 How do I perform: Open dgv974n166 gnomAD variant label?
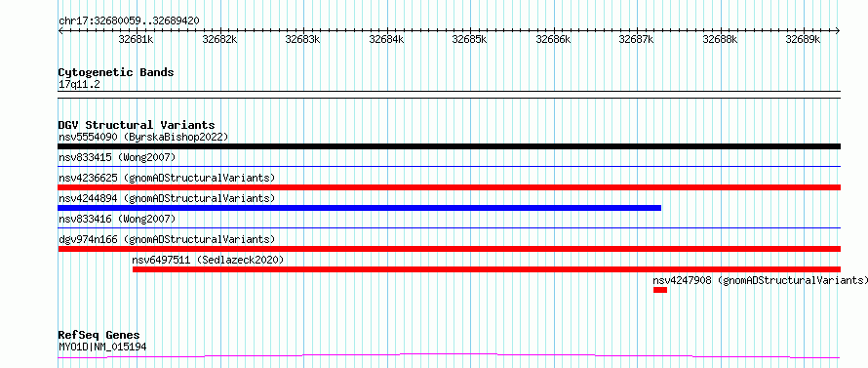tap(167, 239)
